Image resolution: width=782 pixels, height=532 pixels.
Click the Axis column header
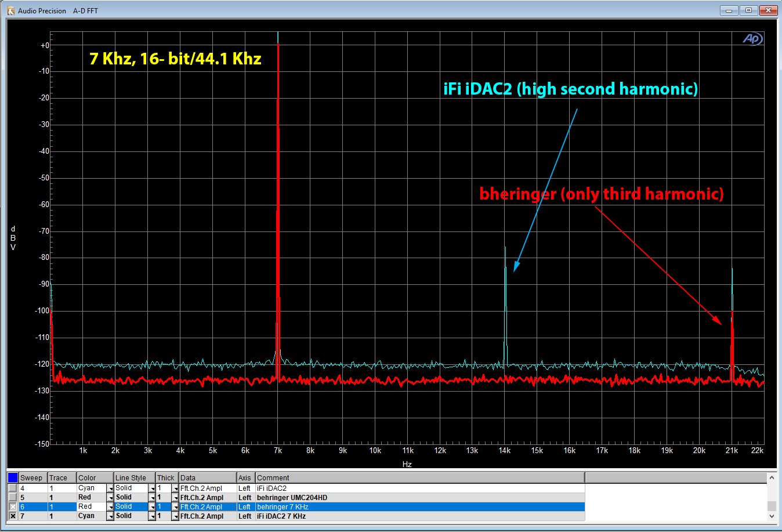[x=246, y=477]
